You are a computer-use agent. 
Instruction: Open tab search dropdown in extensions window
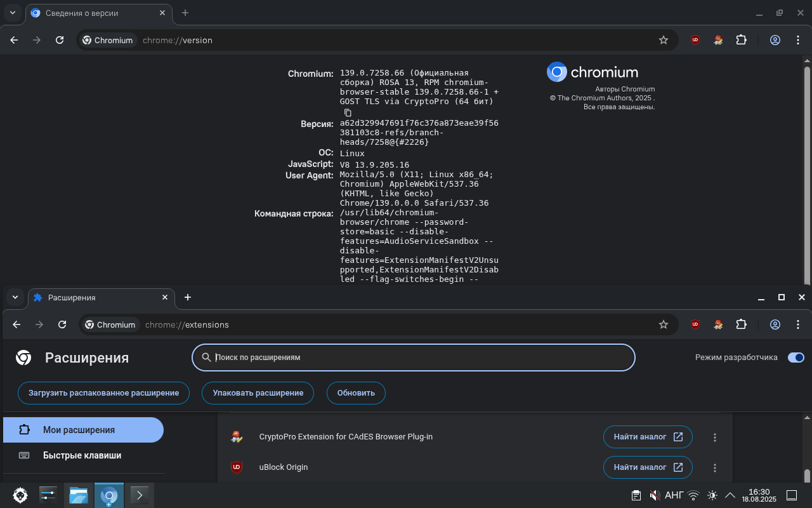[x=15, y=297]
